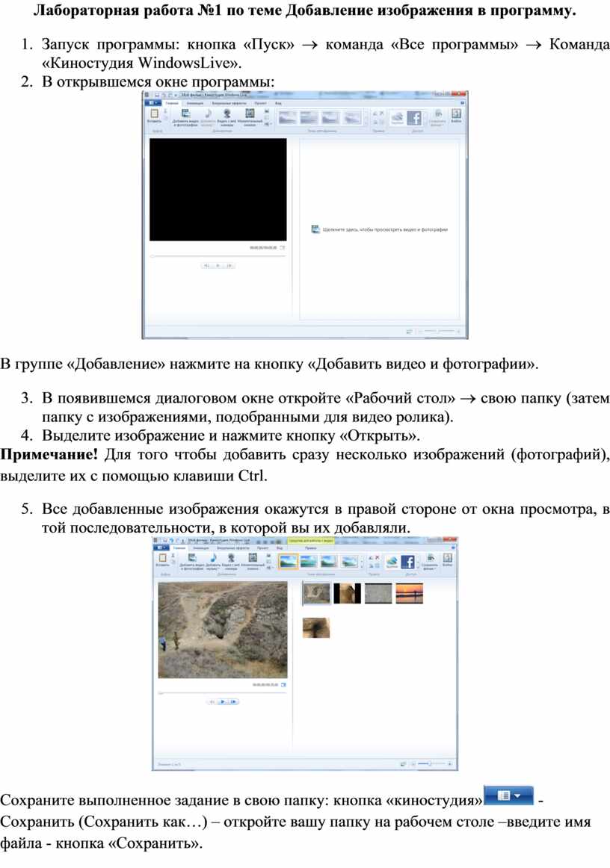Open the Главная tab in the black-preview window
This screenshot has width=610, height=868.
(172, 103)
